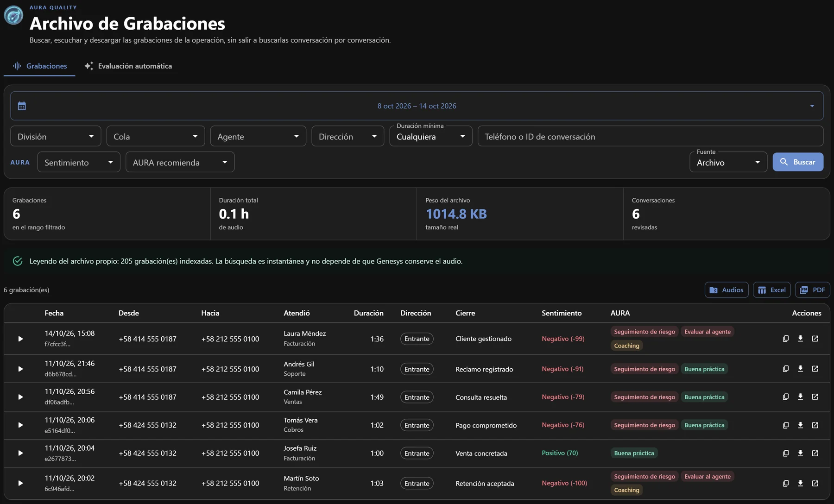
Task: Download Martín Soto recording audio
Action: click(x=800, y=483)
